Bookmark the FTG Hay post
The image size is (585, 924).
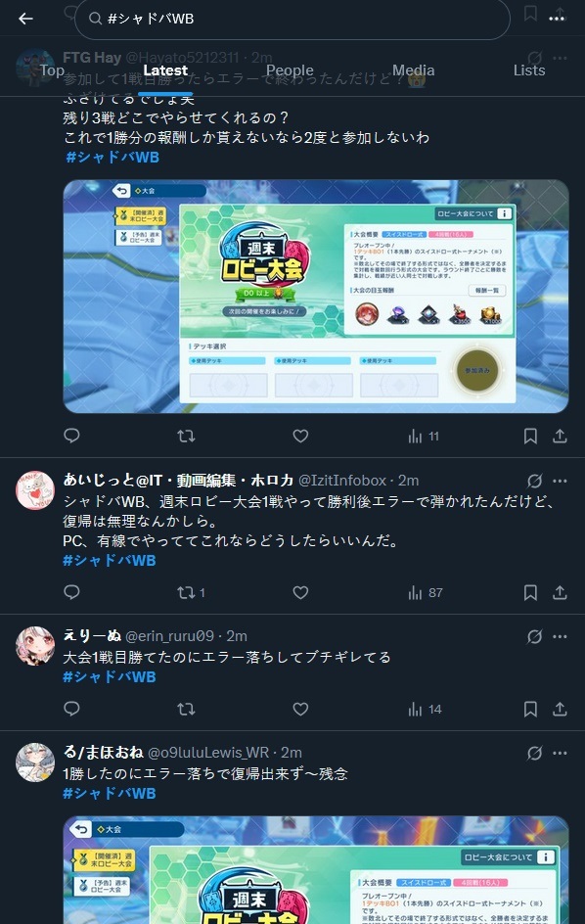pyautogui.click(x=530, y=437)
